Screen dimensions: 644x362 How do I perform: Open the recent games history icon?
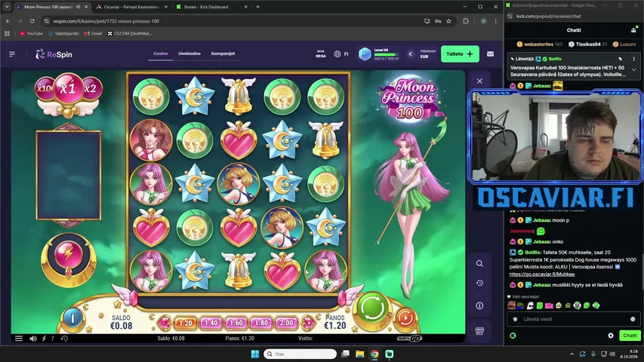click(x=479, y=283)
